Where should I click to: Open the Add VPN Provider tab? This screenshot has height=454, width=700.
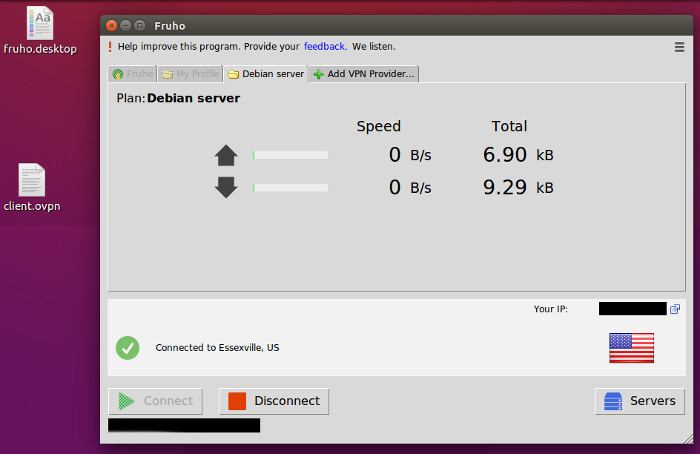tap(364, 74)
